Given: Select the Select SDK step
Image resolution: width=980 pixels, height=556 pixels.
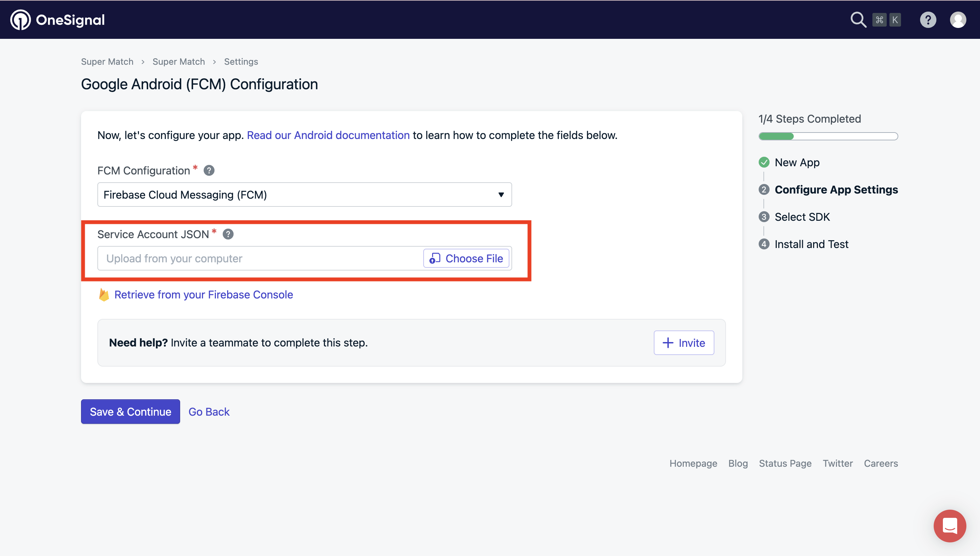Looking at the screenshot, I should tap(802, 217).
